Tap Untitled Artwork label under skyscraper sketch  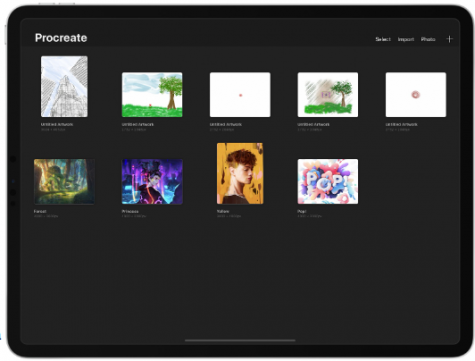[57, 124]
